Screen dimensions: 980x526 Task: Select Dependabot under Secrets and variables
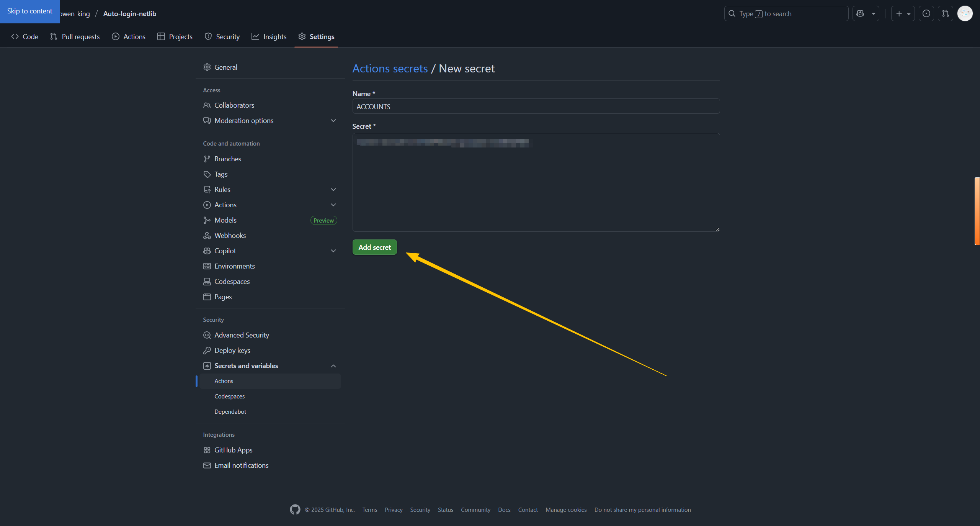click(230, 412)
